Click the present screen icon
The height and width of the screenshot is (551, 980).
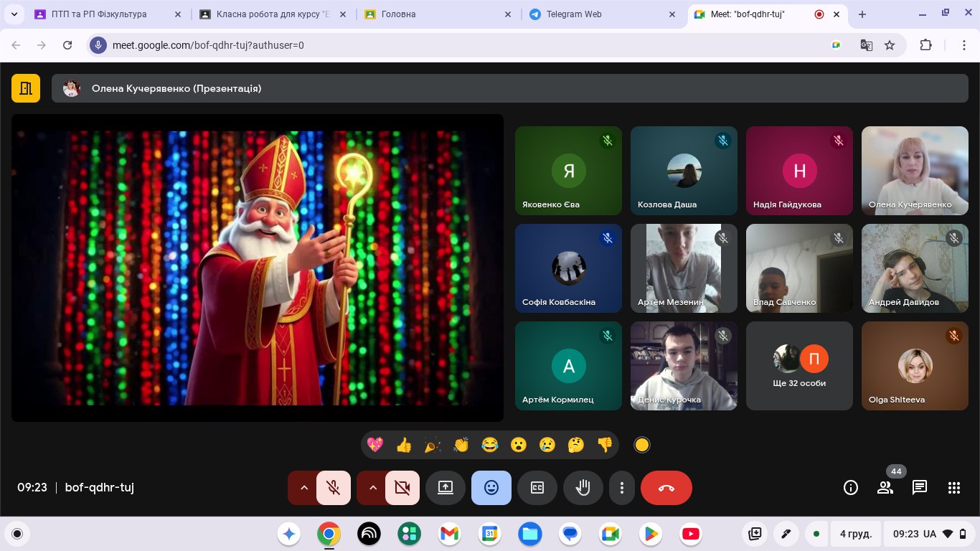tap(446, 488)
